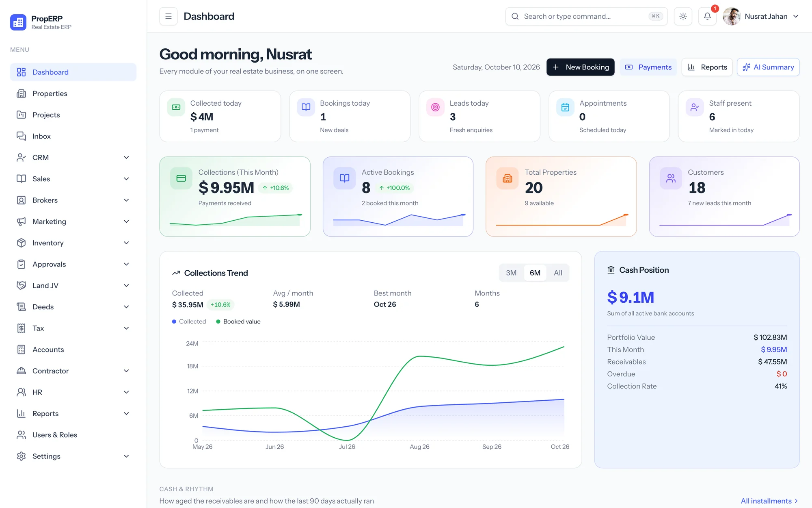Click the Leads today target icon
The image size is (812, 508).
pos(435,107)
